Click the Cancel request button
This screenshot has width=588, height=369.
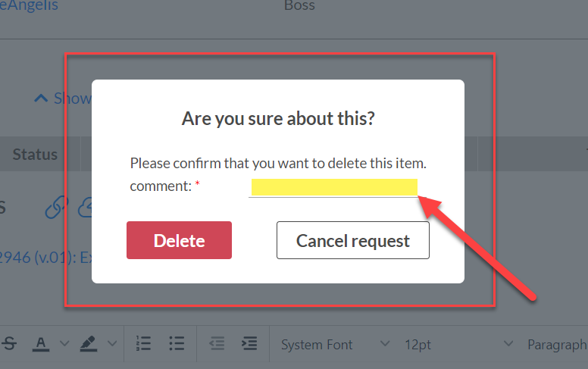pyautogui.click(x=353, y=240)
